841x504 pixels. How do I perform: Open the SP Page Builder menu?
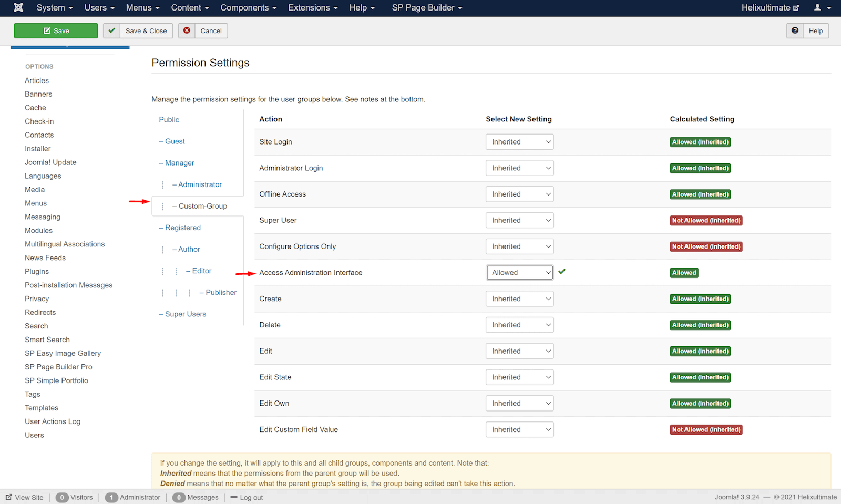coord(427,7)
